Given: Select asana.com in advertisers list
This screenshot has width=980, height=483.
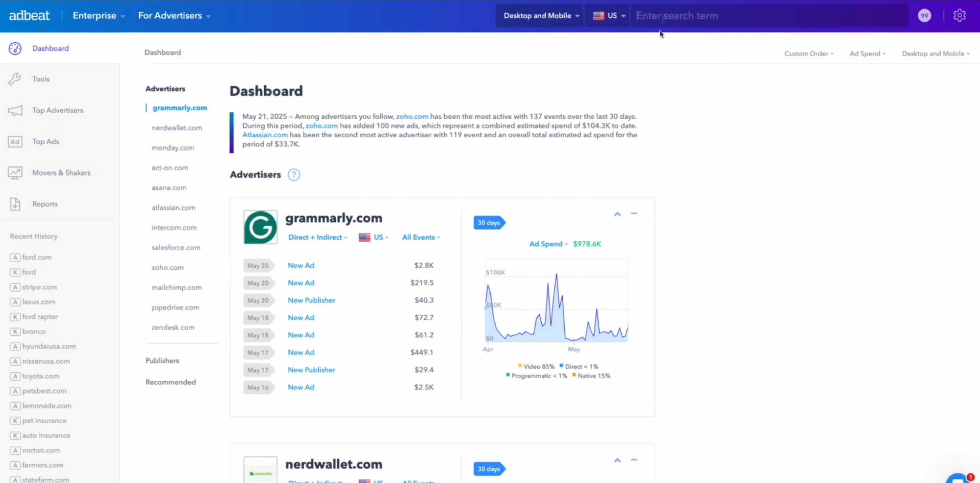Looking at the screenshot, I should (169, 187).
